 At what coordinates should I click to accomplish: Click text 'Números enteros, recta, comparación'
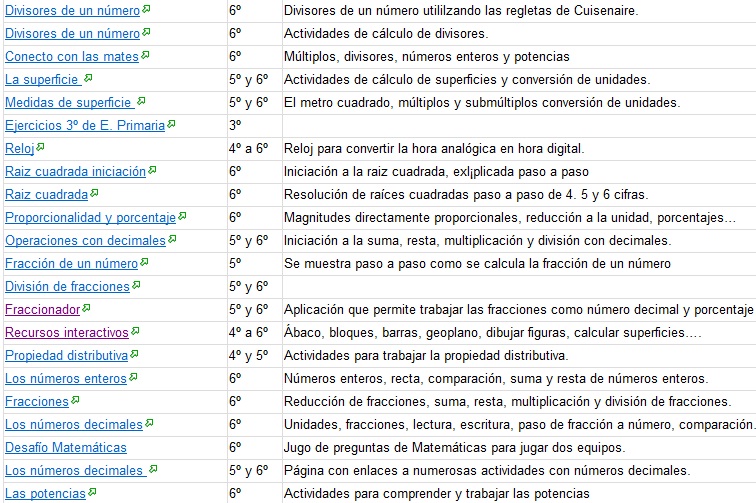(x=496, y=379)
